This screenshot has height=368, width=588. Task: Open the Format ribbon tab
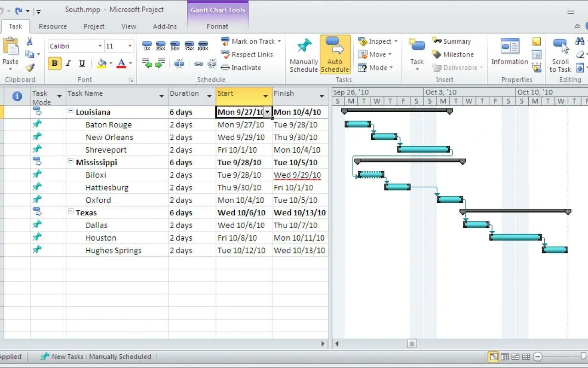pos(217,26)
